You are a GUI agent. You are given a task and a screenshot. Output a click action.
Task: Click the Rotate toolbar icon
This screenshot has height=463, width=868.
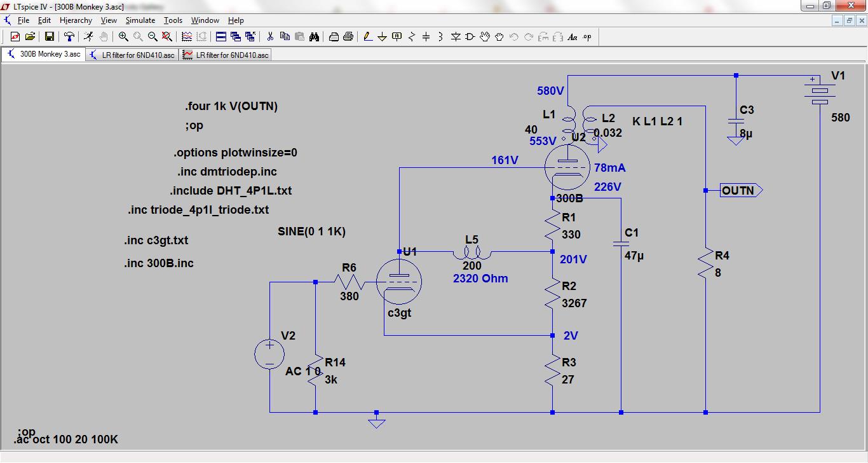point(543,37)
